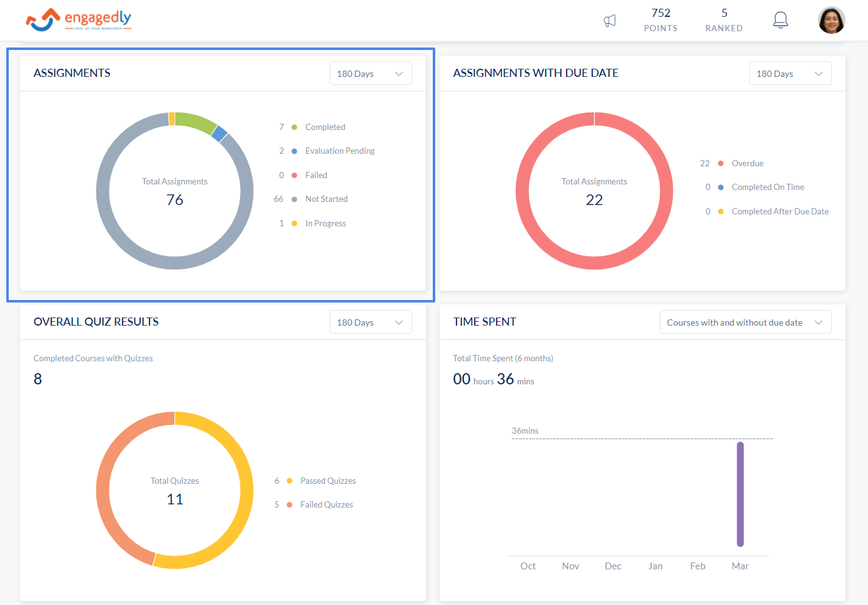View 752 Points details

click(661, 20)
